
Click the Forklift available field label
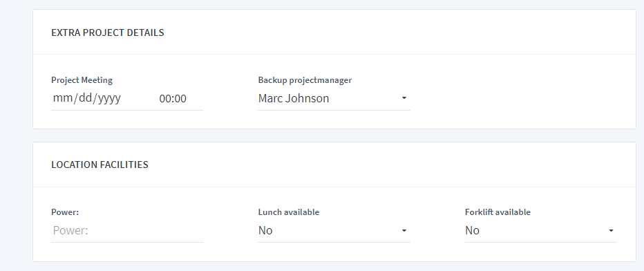(x=498, y=212)
